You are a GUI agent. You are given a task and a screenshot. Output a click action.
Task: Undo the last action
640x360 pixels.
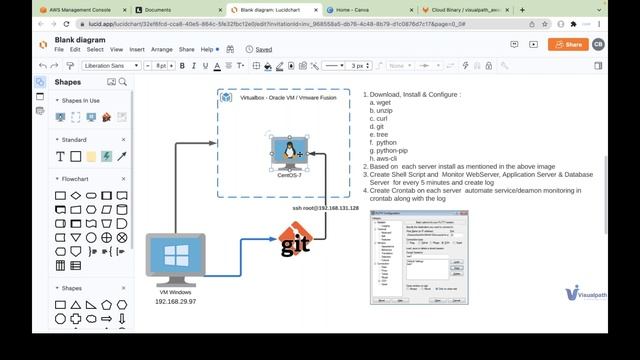43,66
